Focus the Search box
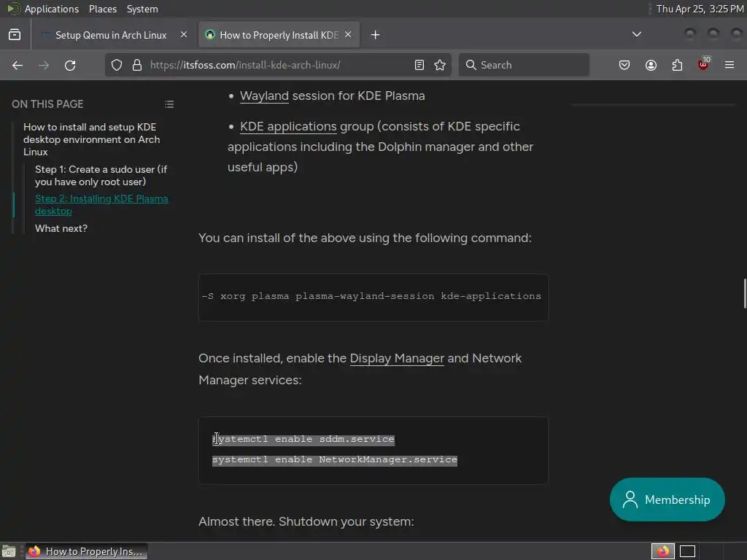The height and width of the screenshot is (560, 747). [x=524, y=65]
